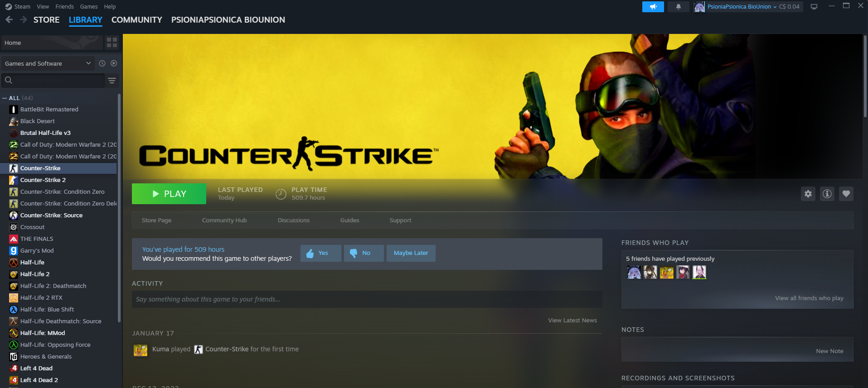Toggle Big Picture mode icon
Image resolution: width=868 pixels, height=388 pixels.
(814, 7)
